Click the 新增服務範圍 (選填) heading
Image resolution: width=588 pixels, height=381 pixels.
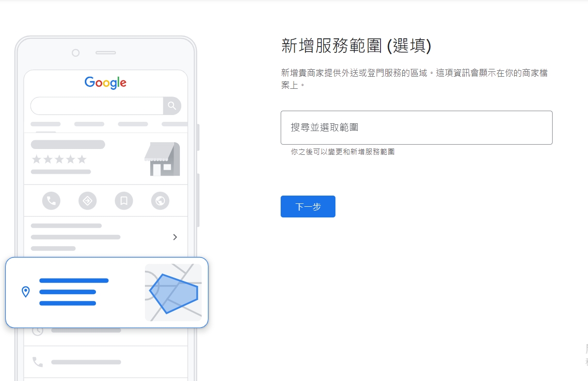tap(356, 46)
